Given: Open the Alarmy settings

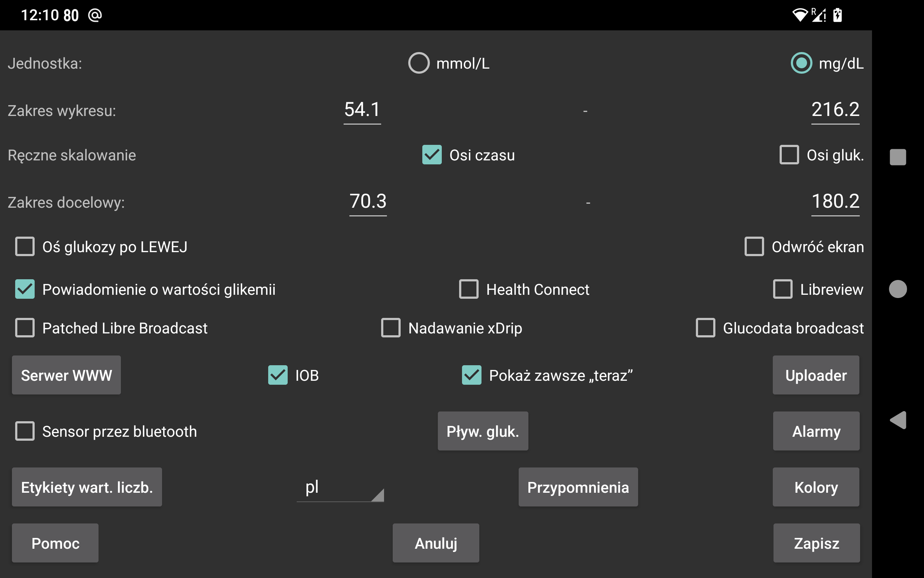Looking at the screenshot, I should click(816, 431).
